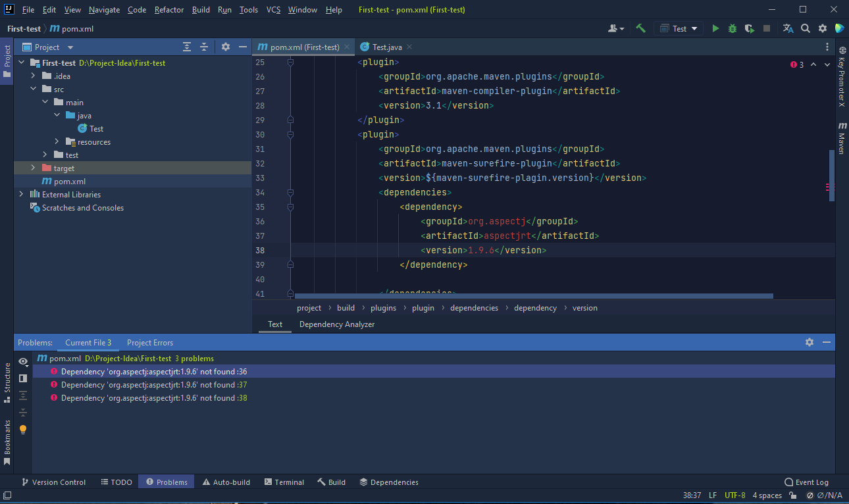Go to next highlighted error arrow
The width and height of the screenshot is (849, 504).
[x=828, y=64]
